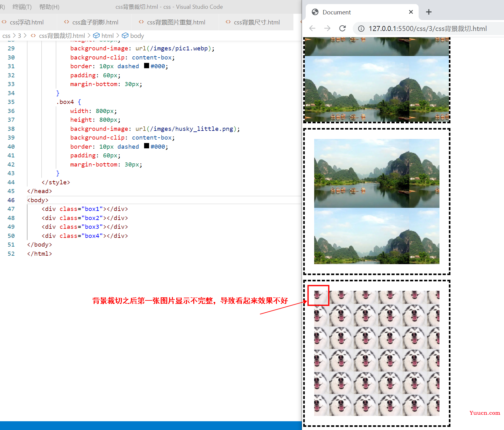
Task: Click the husky tiled background box
Action: 377,353
